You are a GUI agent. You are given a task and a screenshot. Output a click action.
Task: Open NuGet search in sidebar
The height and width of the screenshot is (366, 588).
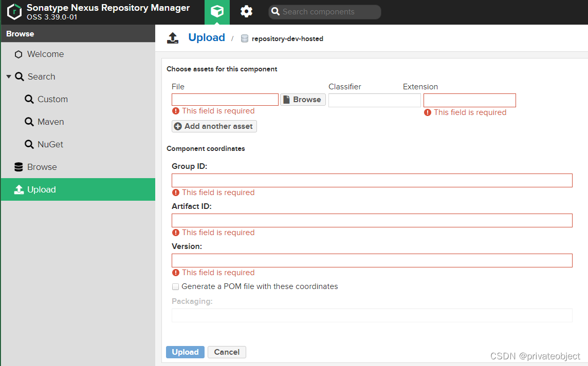[x=78, y=144]
